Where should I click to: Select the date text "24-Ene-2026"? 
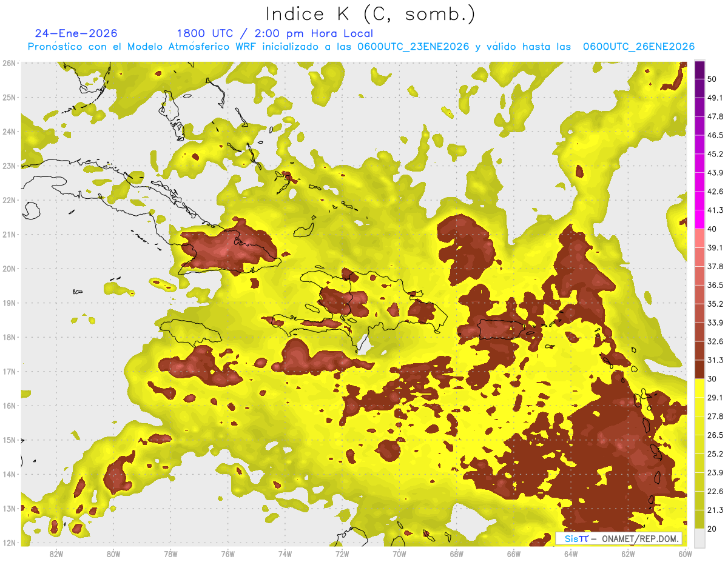pyautogui.click(x=76, y=33)
